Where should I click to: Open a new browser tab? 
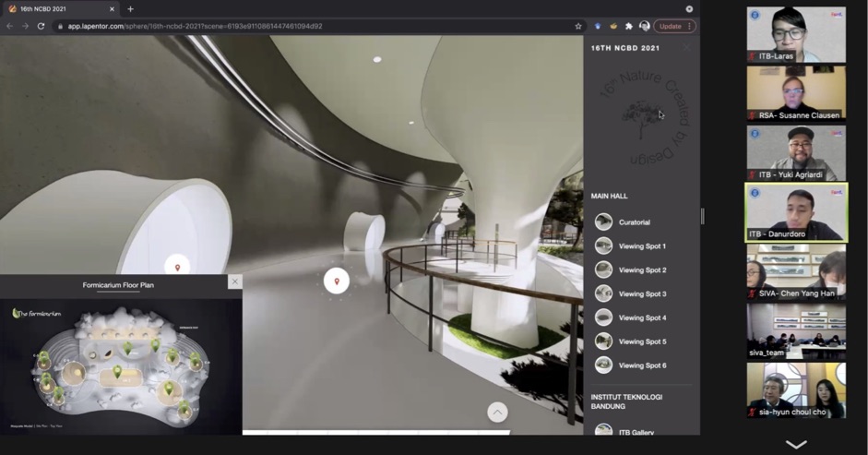tap(130, 9)
